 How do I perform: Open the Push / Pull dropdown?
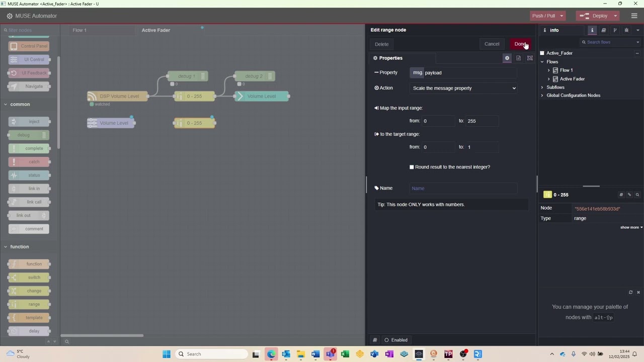point(547,16)
